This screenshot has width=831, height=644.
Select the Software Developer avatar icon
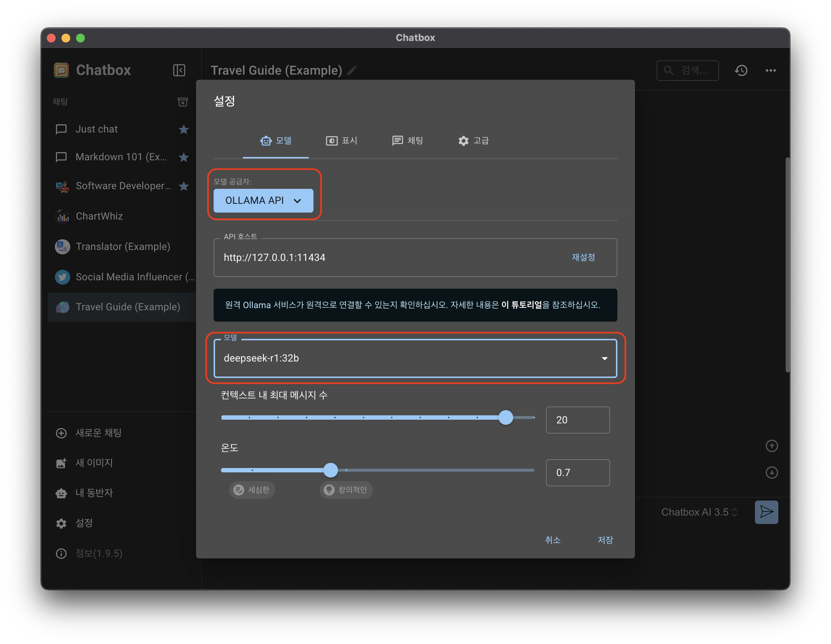pos(63,186)
